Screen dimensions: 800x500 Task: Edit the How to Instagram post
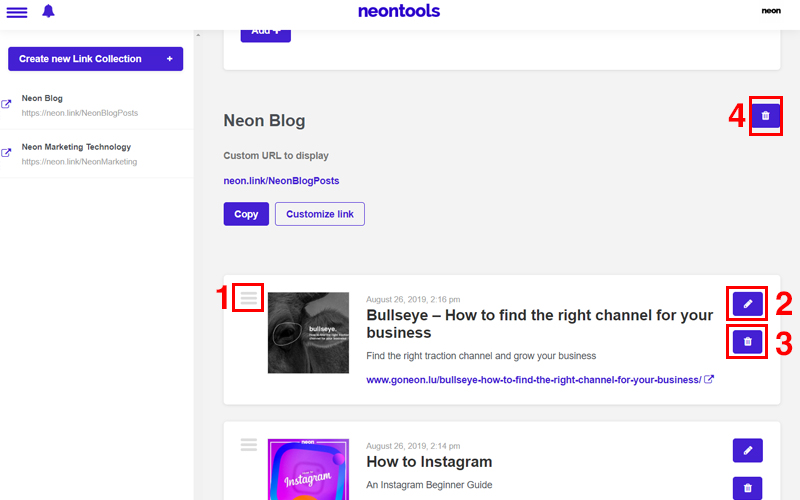(747, 451)
